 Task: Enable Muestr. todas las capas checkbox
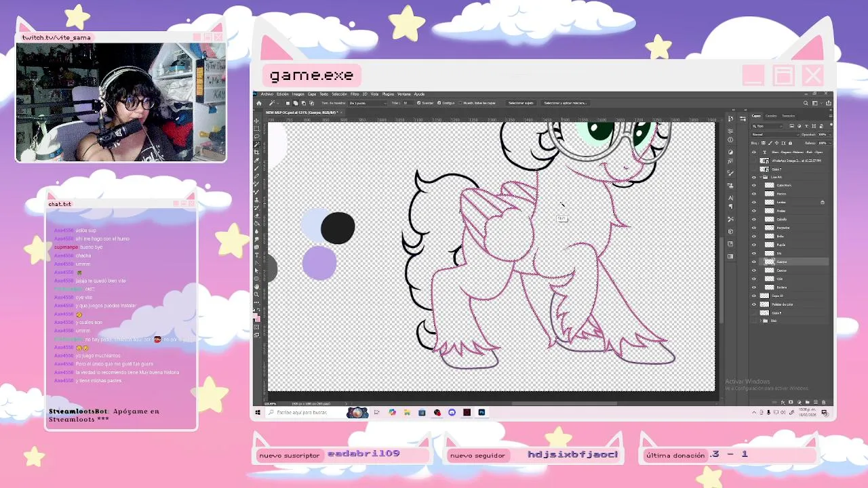pyautogui.click(x=460, y=103)
